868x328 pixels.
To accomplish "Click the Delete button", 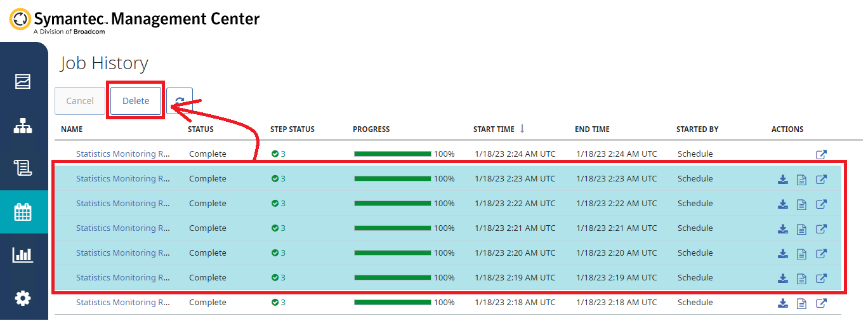I will [x=136, y=101].
